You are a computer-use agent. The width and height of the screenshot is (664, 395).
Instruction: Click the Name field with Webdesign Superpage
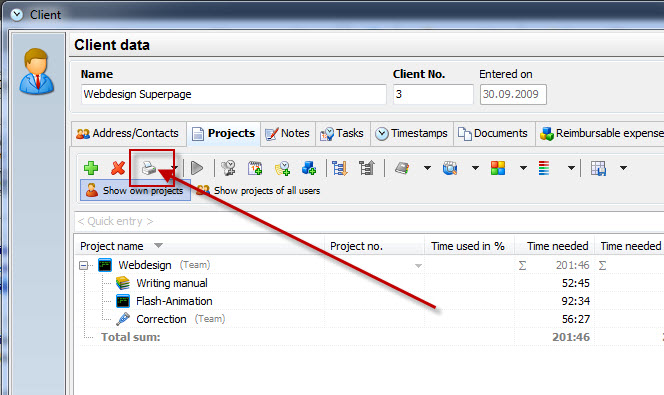(x=233, y=94)
